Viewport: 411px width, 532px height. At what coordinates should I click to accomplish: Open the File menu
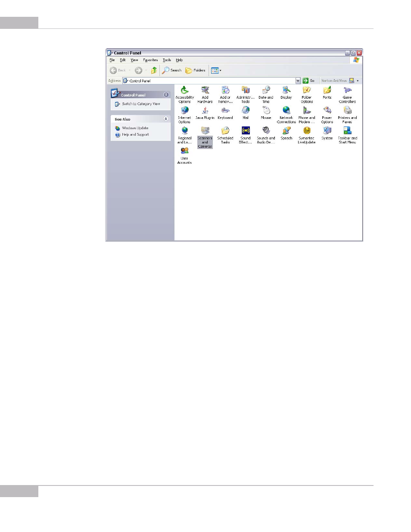click(x=112, y=60)
